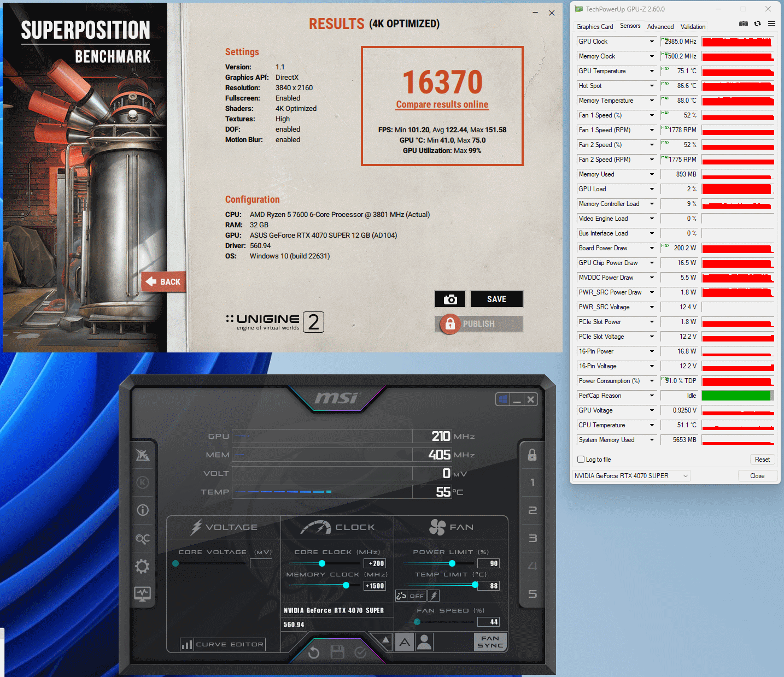The height and width of the screenshot is (677, 784).
Task: Click the GPU-Z Reset button
Action: pos(762,460)
